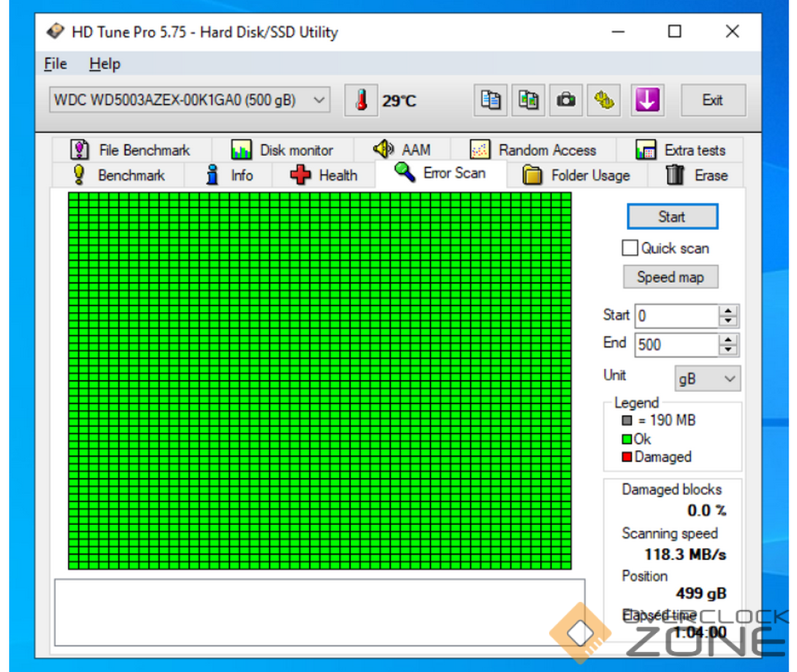
Task: Decrease the Start value with down arrow
Action: click(x=728, y=321)
